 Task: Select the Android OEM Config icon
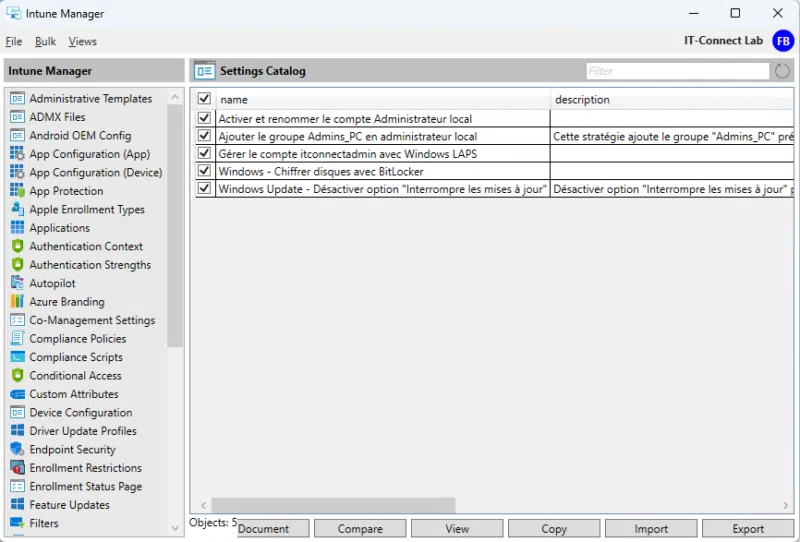point(17,136)
